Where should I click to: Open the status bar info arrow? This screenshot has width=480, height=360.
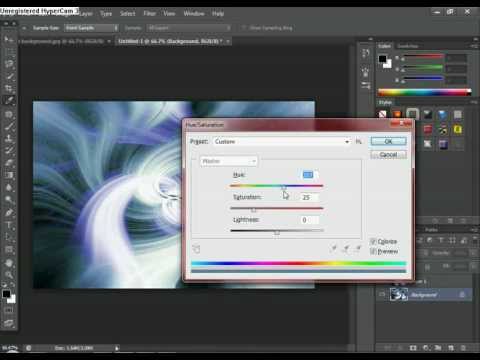point(117,348)
